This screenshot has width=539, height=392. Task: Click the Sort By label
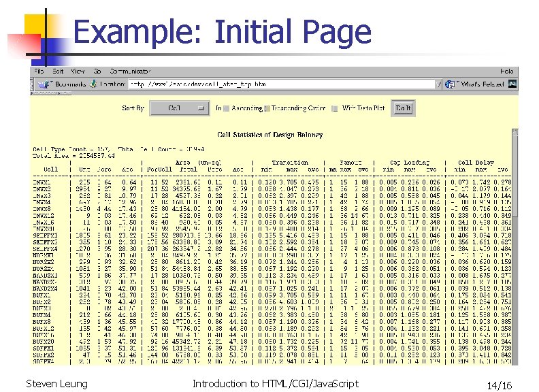pyautogui.click(x=133, y=108)
